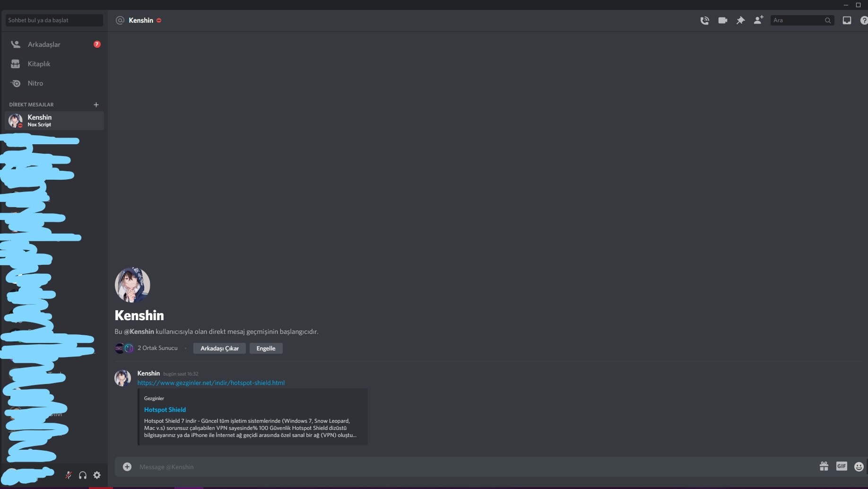Toggle headphones deafen
868x489 pixels.
click(83, 475)
